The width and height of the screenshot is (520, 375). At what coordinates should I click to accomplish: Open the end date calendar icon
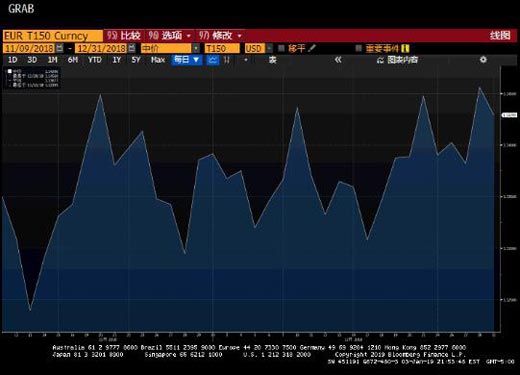132,48
